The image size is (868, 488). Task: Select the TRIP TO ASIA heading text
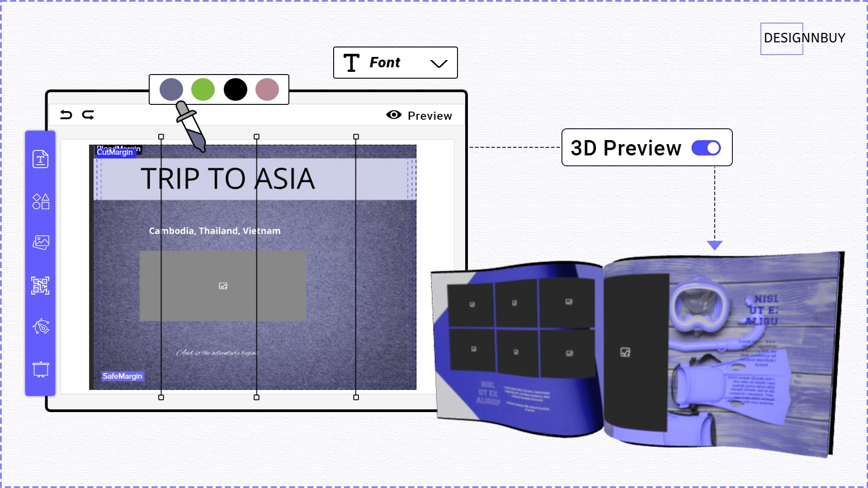coord(227,178)
